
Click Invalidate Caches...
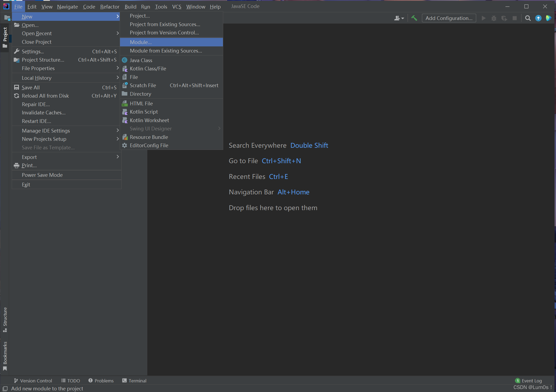66,113
